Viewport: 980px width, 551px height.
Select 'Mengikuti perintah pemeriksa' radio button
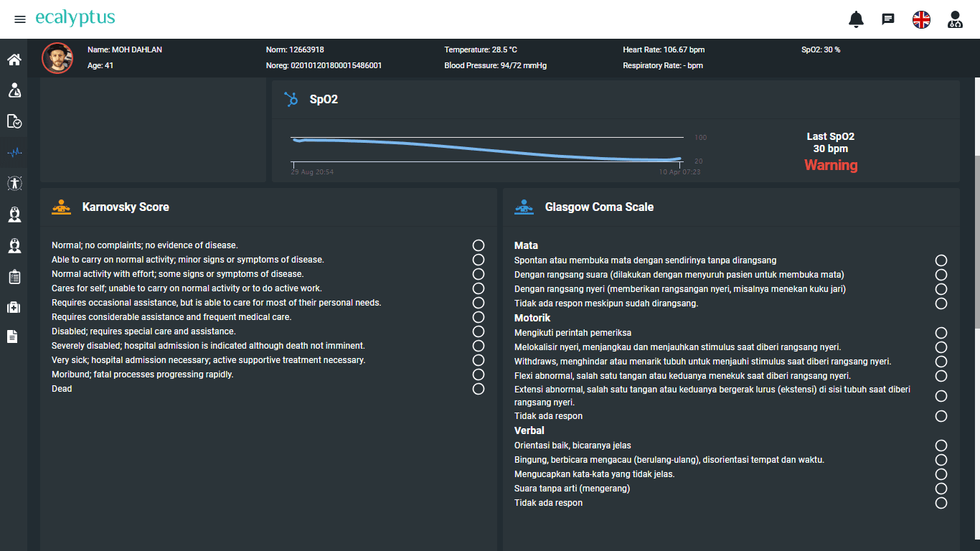[941, 333]
